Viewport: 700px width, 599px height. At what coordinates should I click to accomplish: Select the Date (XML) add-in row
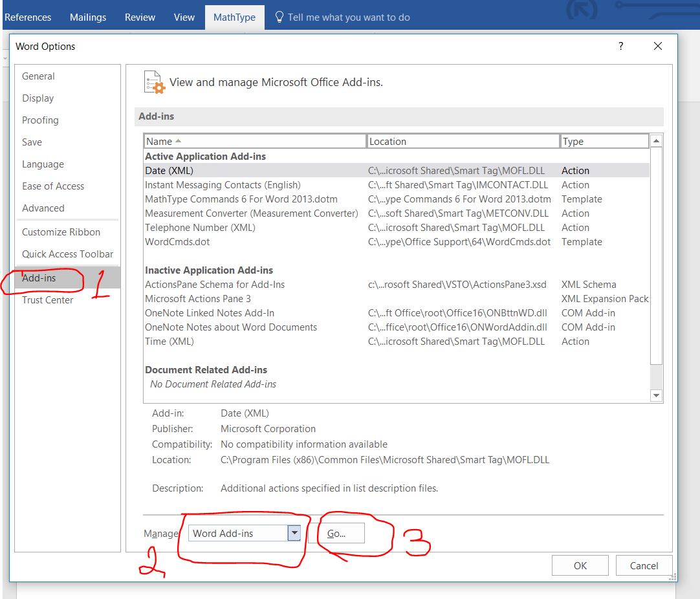(x=397, y=171)
